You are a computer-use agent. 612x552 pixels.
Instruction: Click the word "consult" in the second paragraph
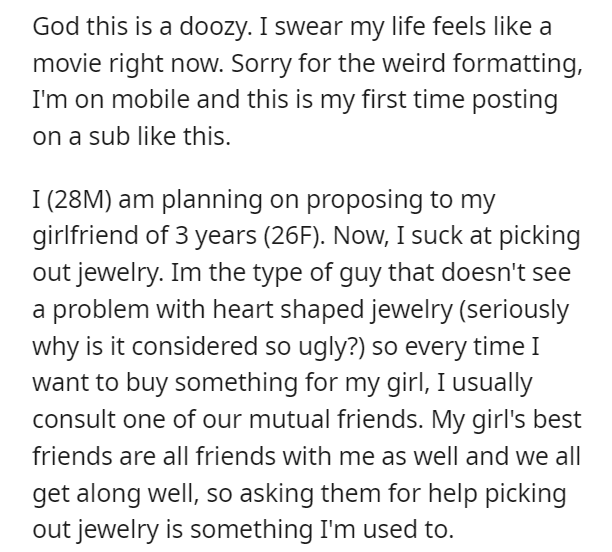(x=74, y=420)
